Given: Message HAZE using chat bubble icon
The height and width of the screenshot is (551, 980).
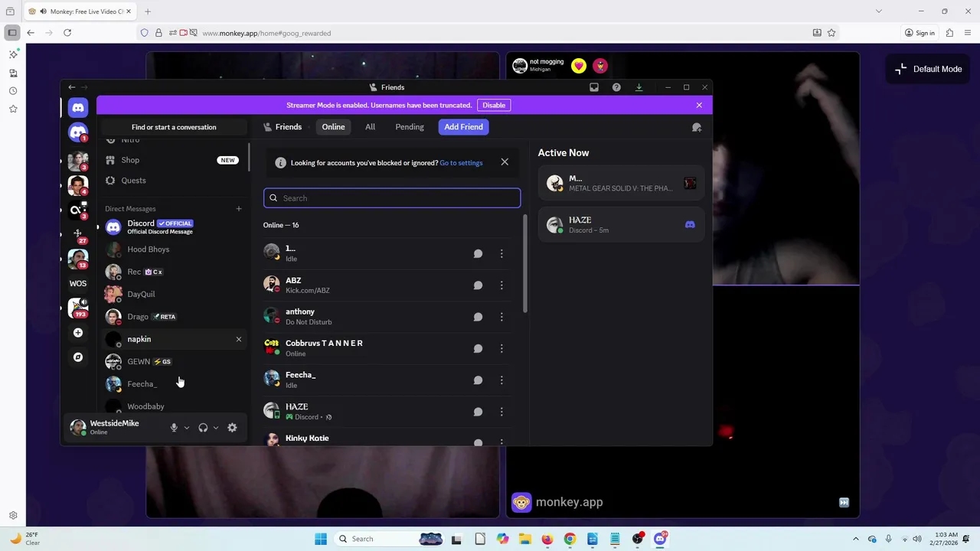Looking at the screenshot, I should (x=478, y=412).
